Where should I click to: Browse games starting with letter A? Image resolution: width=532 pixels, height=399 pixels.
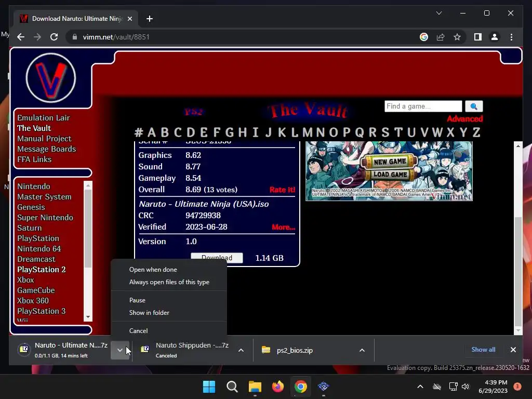pyautogui.click(x=151, y=132)
